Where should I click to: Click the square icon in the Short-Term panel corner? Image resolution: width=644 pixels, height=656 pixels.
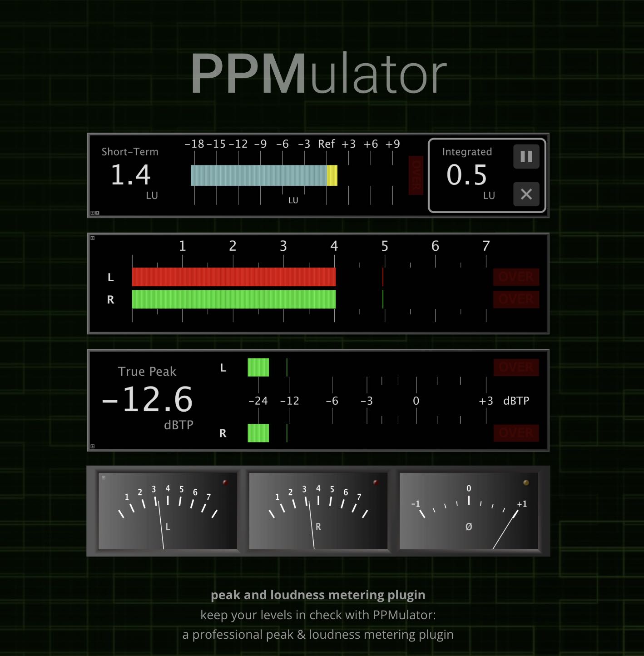click(x=97, y=213)
